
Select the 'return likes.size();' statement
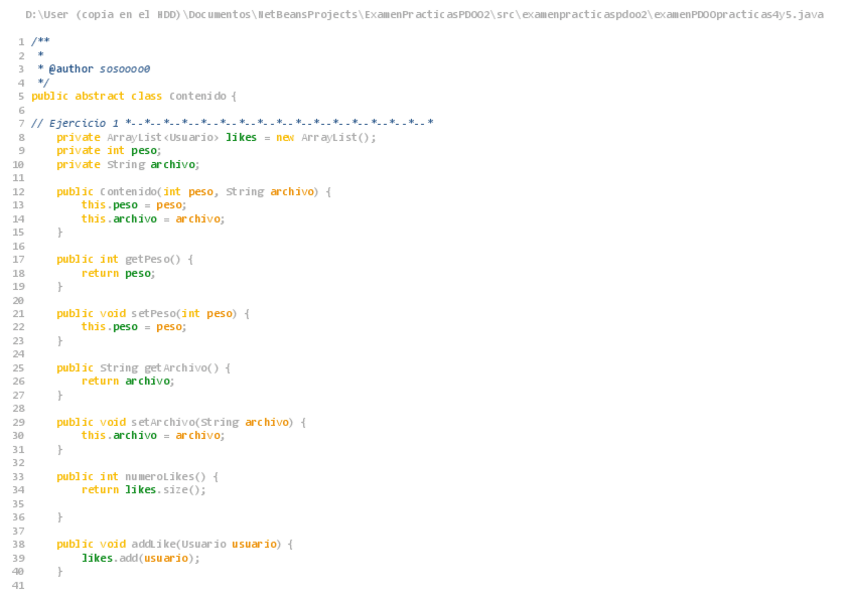click(x=144, y=490)
